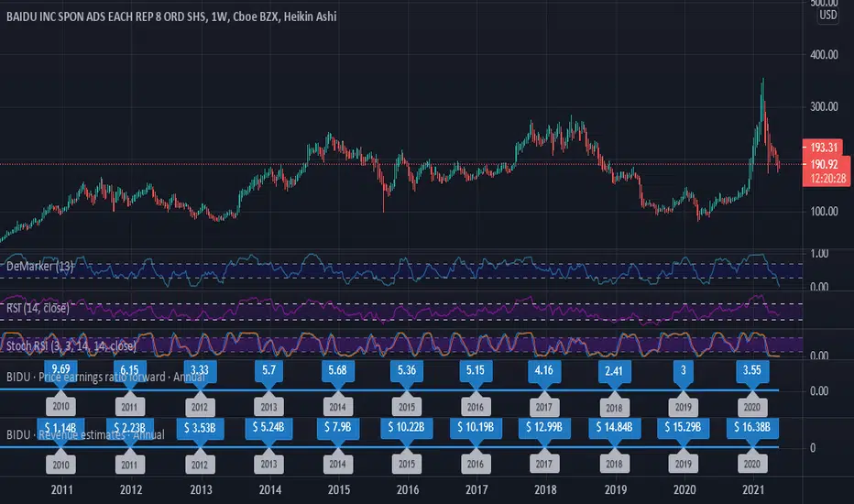The image size is (854, 504).
Task: Click the $ 12.99B revenue marker
Action: [x=543, y=428]
